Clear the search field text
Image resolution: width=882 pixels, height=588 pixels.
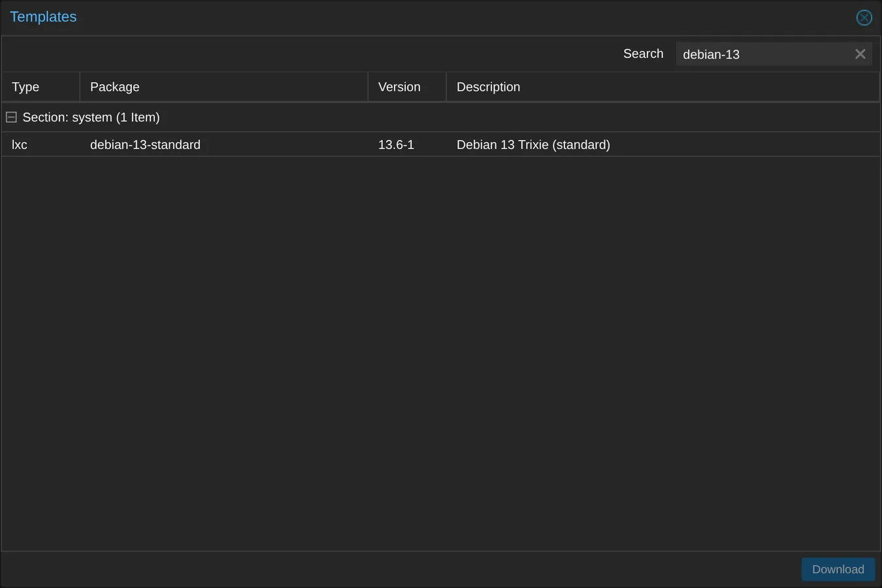tap(860, 54)
